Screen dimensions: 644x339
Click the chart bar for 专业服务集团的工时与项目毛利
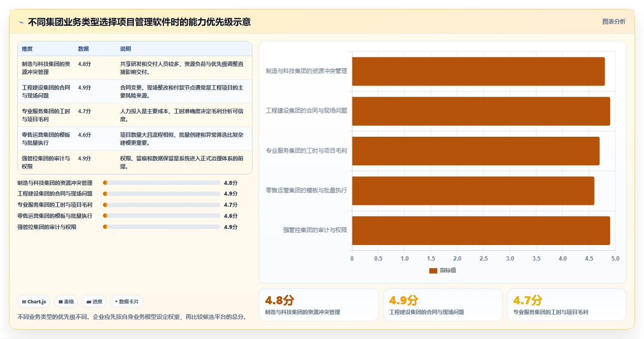pos(476,151)
